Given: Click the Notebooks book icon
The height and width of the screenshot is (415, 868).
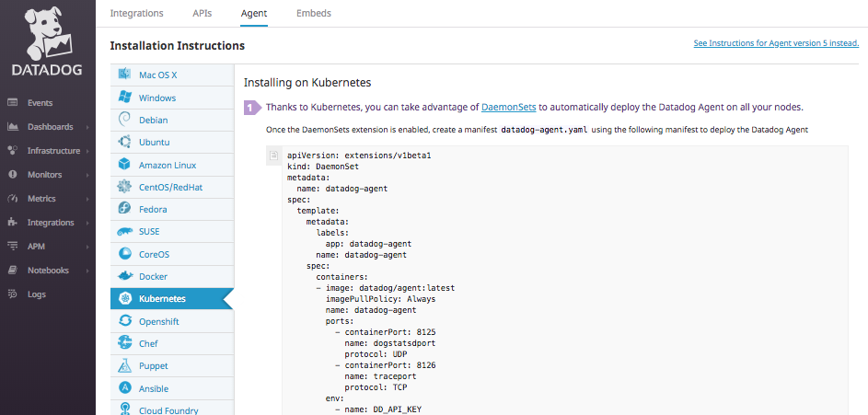Looking at the screenshot, I should tap(12, 271).
